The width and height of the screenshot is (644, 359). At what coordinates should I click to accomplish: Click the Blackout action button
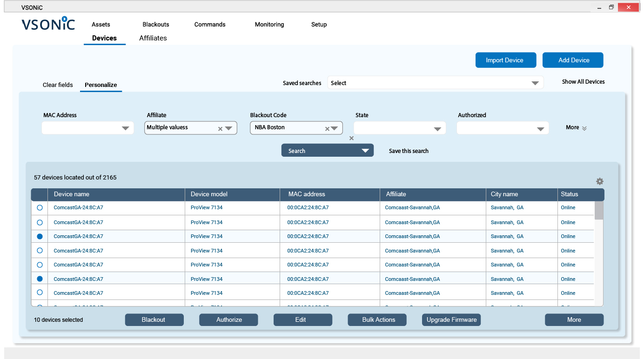(x=154, y=320)
